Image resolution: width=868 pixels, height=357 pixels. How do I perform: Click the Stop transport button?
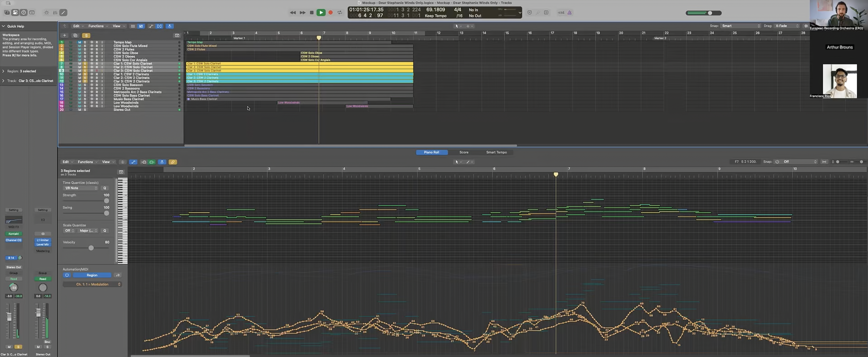(x=312, y=12)
